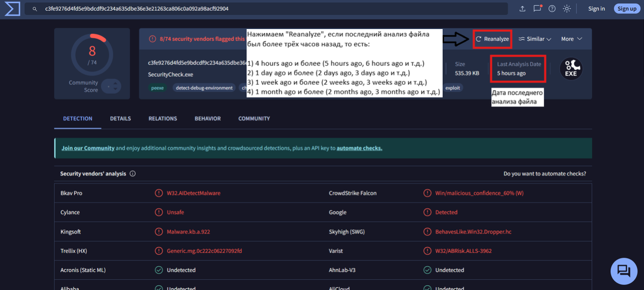
Task: Click the alert icon in the Google row
Action: (427, 213)
